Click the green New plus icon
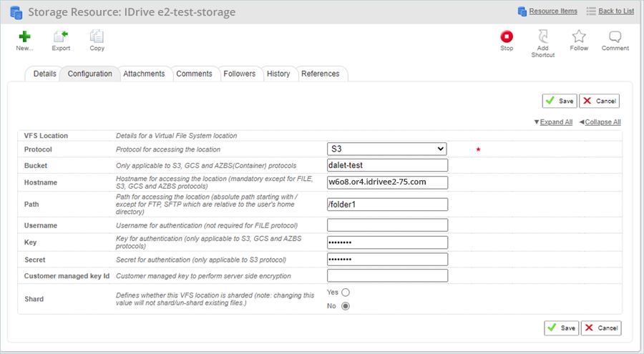The image size is (644, 354). [24, 36]
